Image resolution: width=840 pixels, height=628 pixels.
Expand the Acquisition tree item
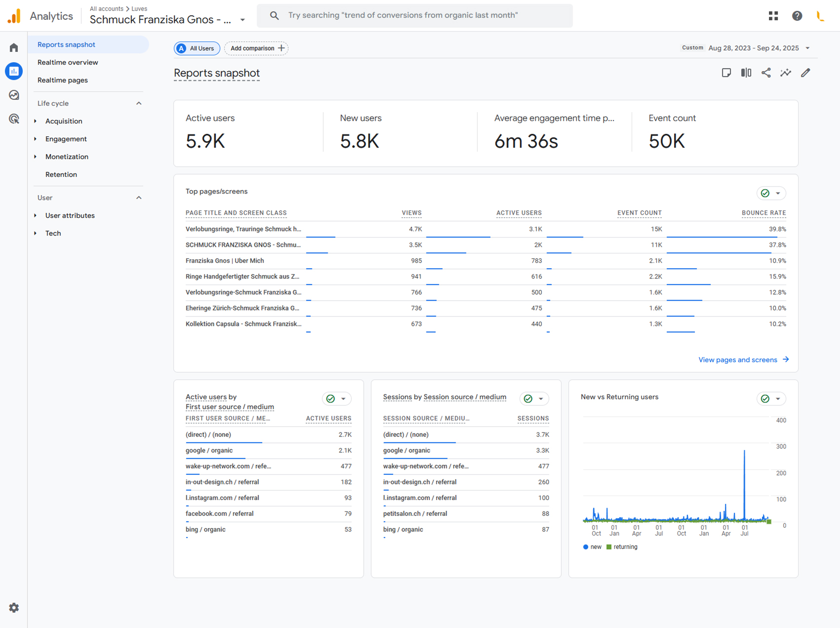tap(64, 121)
